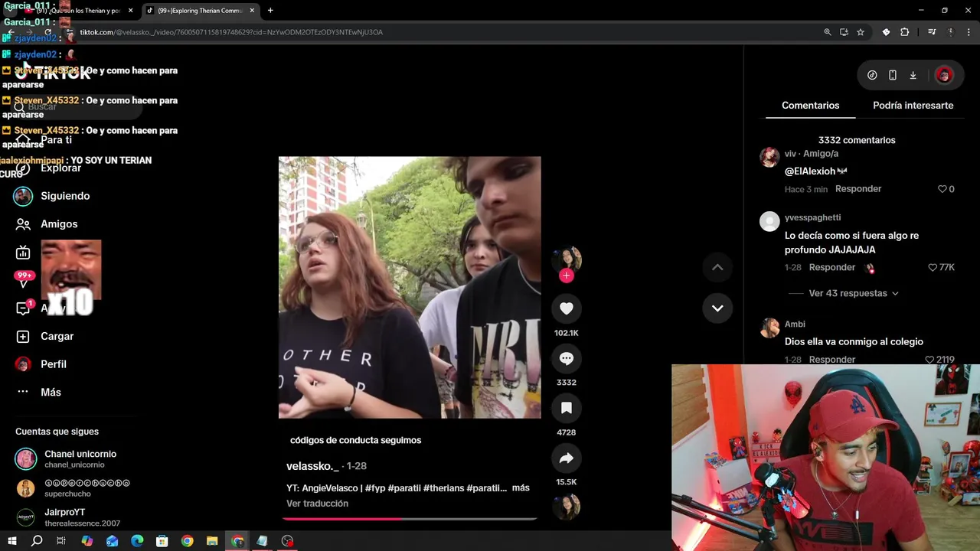Image resolution: width=980 pixels, height=551 pixels.
Task: Open the TikTok coins icon in top pill
Action: click(x=872, y=75)
